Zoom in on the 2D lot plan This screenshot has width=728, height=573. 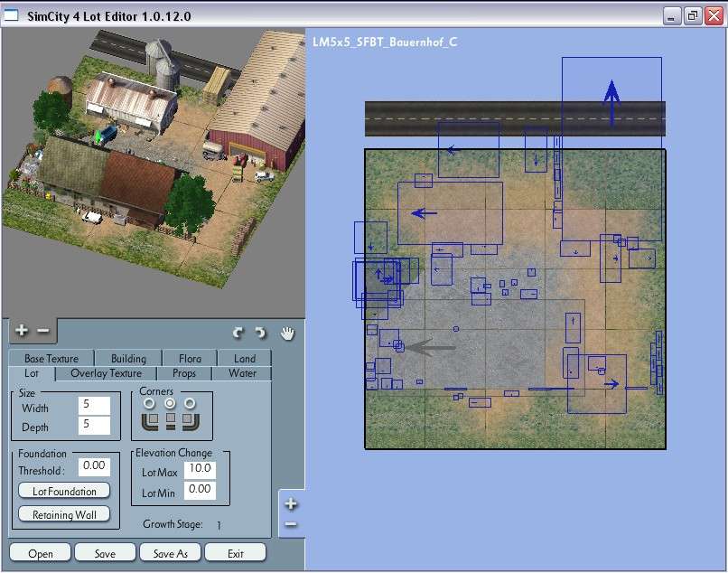[291, 503]
